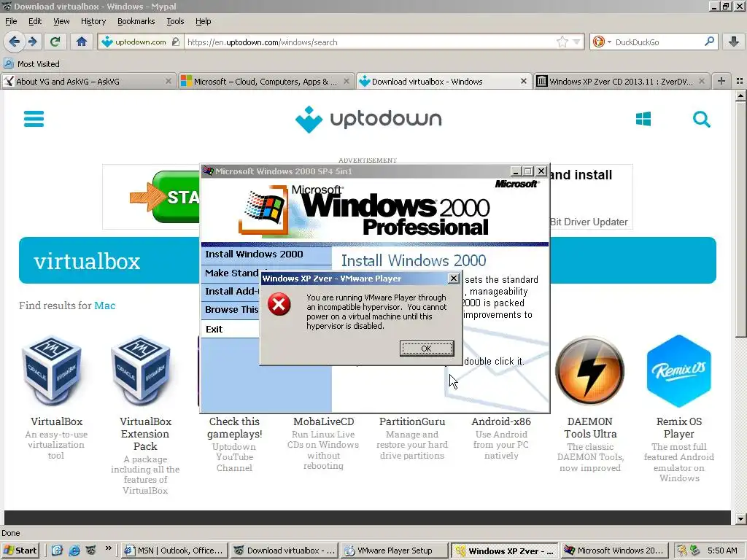Viewport: 747px width, 560px height.
Task: Open the DAEMON Tools Ultra icon
Action: [589, 370]
